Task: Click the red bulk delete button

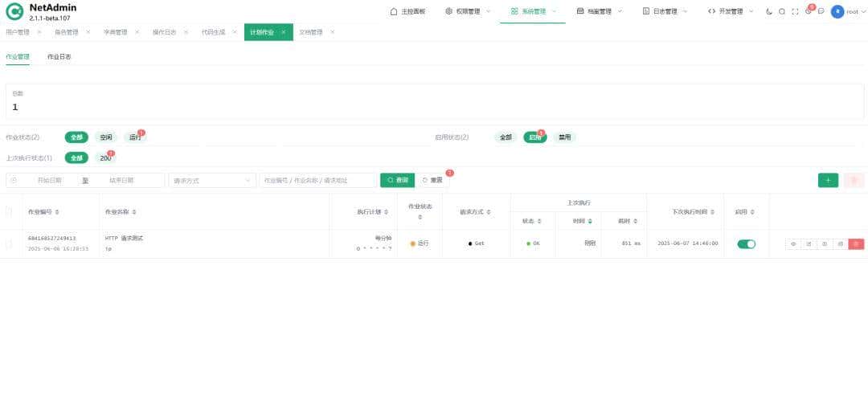Action: pos(854,181)
